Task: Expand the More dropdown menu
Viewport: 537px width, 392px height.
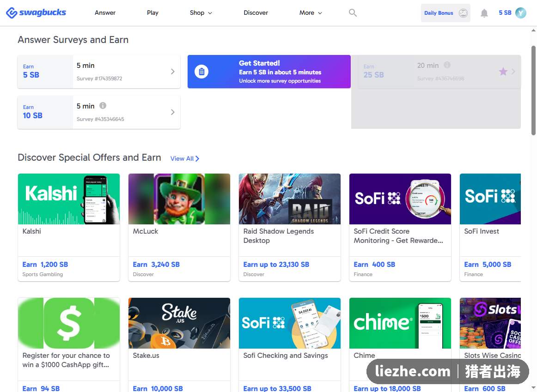Action: coord(311,12)
